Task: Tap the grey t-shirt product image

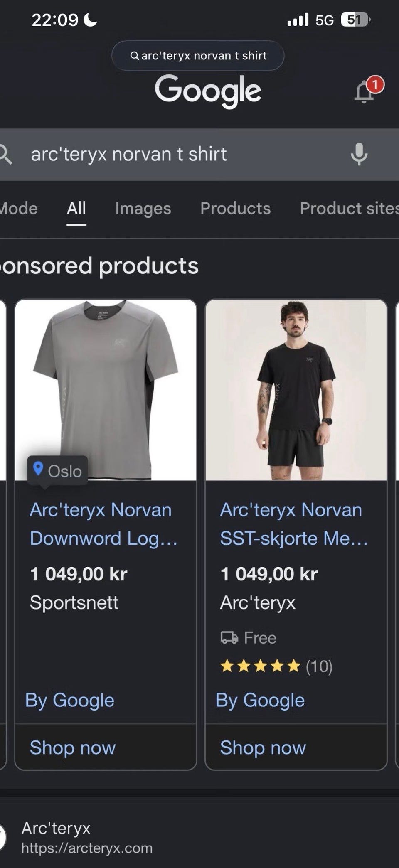Action: pyautogui.click(x=106, y=390)
